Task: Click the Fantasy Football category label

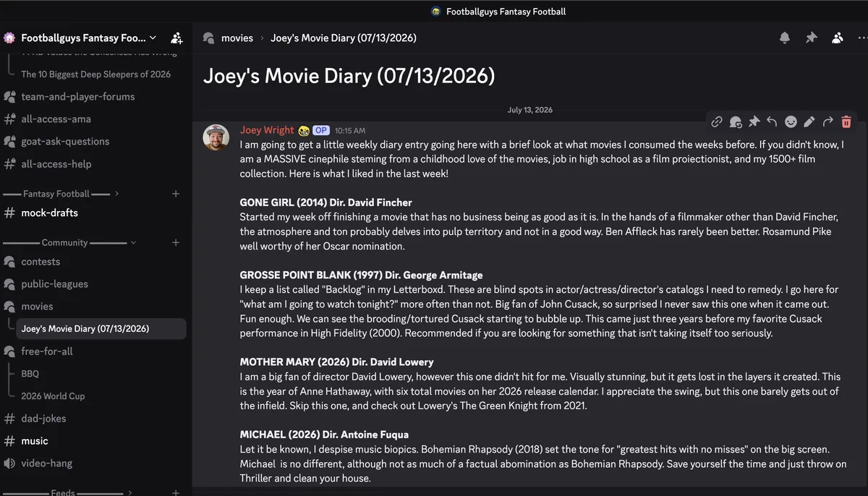Action: click(x=56, y=194)
